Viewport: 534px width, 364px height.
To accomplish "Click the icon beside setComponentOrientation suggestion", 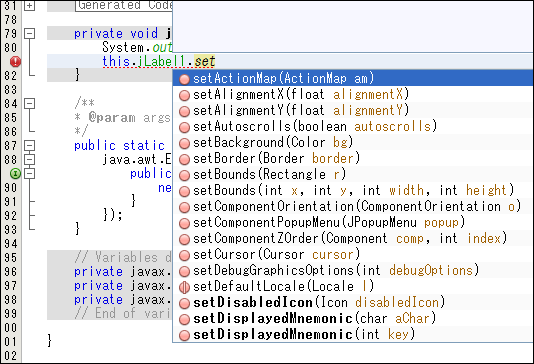I will 184,207.
